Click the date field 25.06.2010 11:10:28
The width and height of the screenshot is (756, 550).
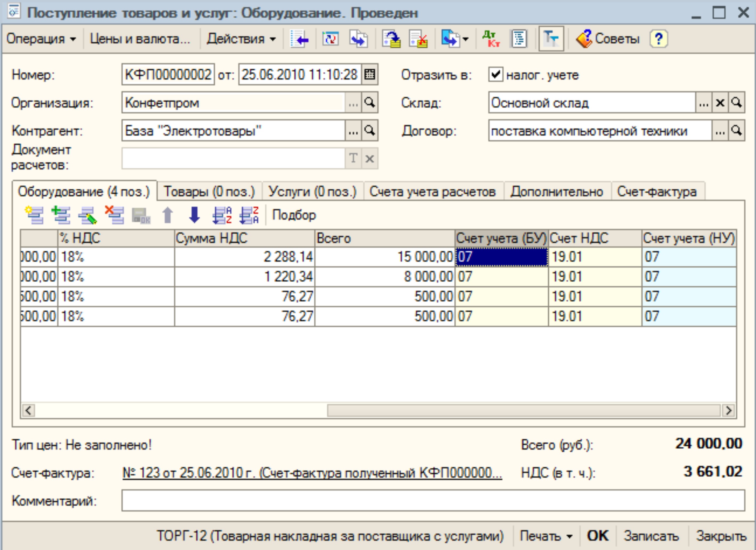[300, 74]
